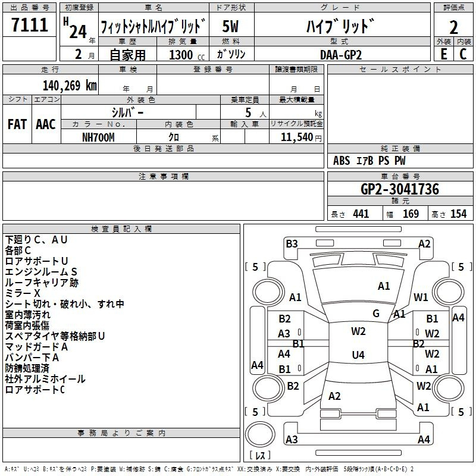The height and width of the screenshot is (476, 476).
Task: Select air conditioner type AAC
Action: (x=46, y=124)
